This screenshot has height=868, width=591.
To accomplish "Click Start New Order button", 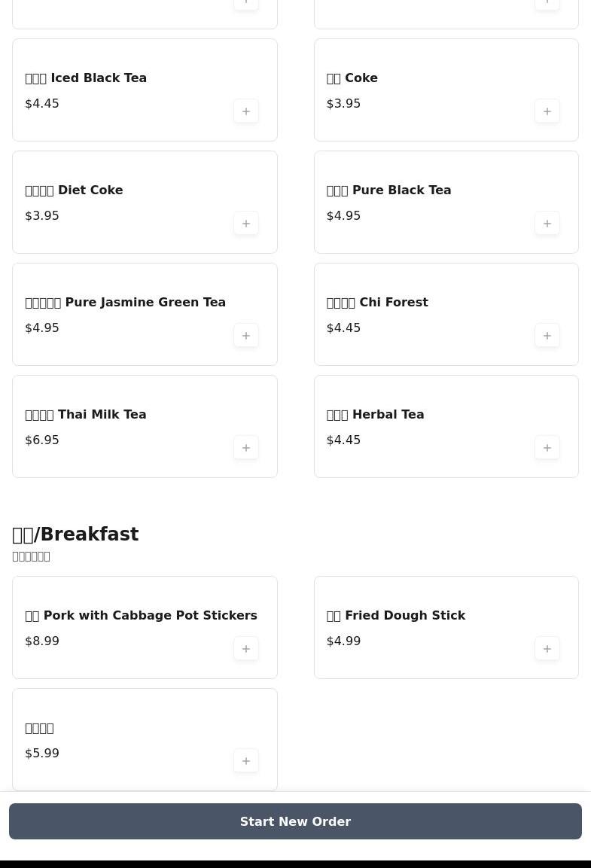I will 295,821.
